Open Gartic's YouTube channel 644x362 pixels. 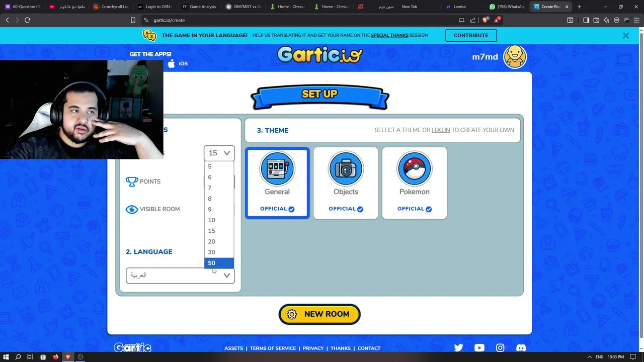(479, 347)
